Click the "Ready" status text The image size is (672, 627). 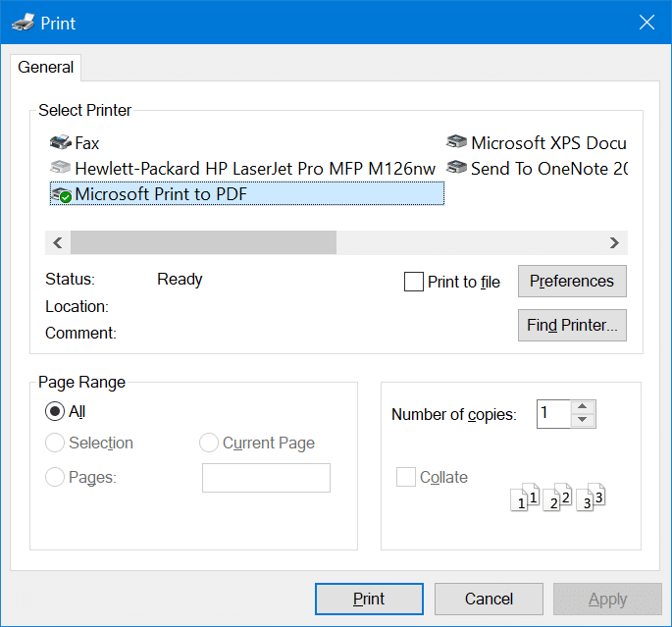pos(180,280)
